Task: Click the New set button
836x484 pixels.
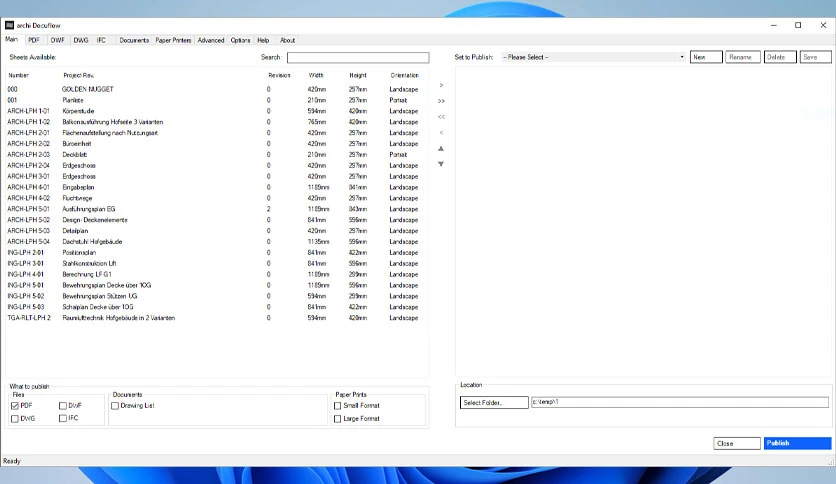Action: (x=706, y=57)
